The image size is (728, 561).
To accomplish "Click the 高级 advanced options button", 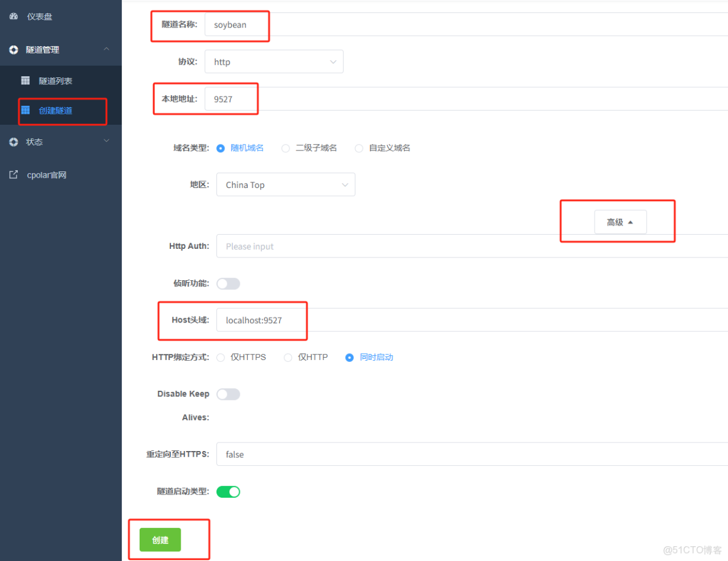I will (620, 222).
